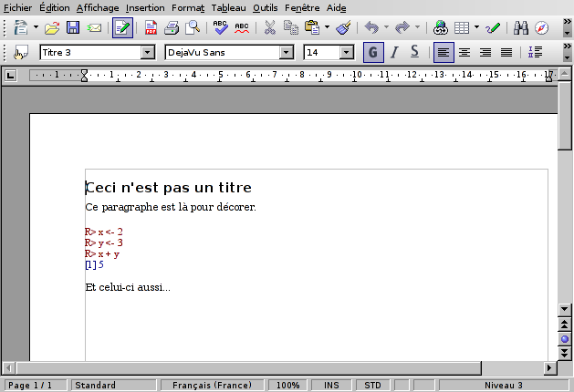Viewport: 574px width, 392px height.
Task: Click the Save document icon
Action: pyautogui.click(x=73, y=28)
